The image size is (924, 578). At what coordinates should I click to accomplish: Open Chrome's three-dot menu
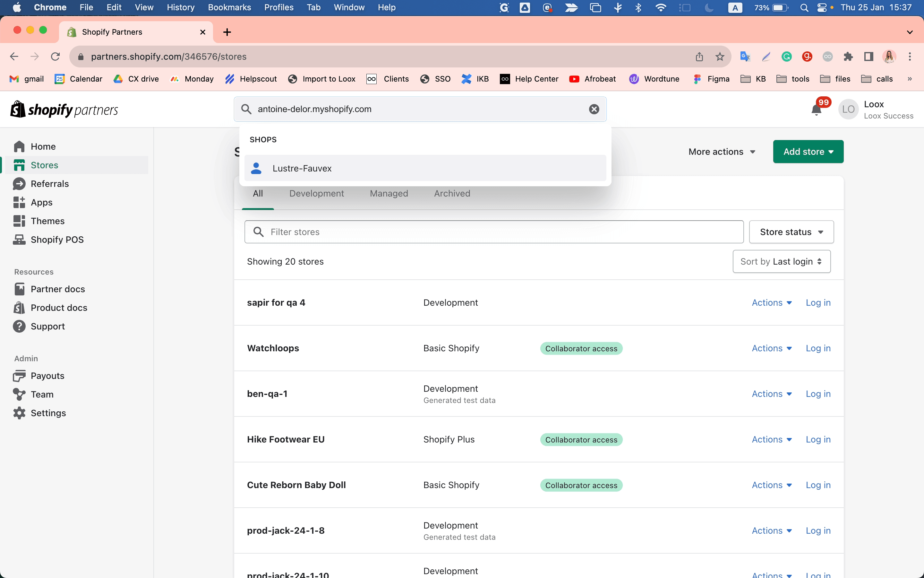tap(910, 57)
